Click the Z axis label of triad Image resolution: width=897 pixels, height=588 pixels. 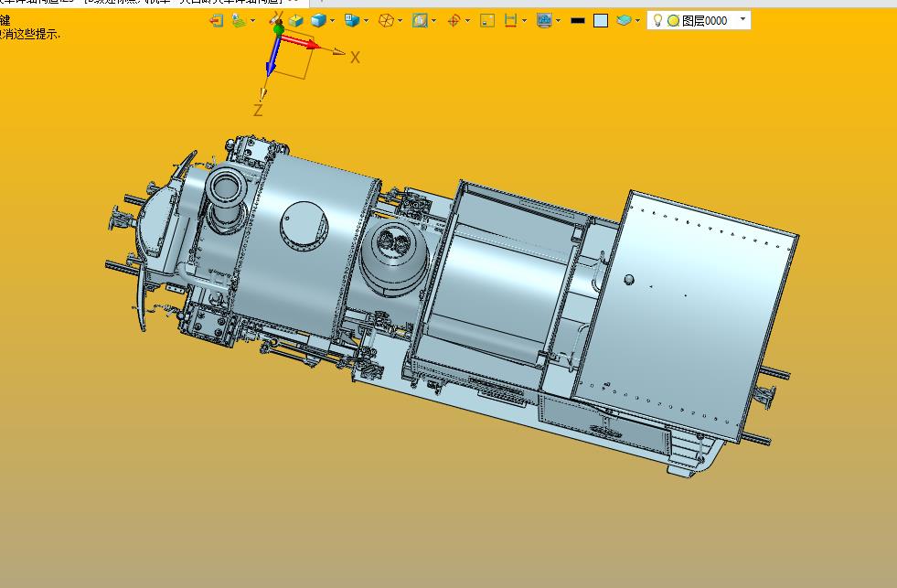point(258,110)
